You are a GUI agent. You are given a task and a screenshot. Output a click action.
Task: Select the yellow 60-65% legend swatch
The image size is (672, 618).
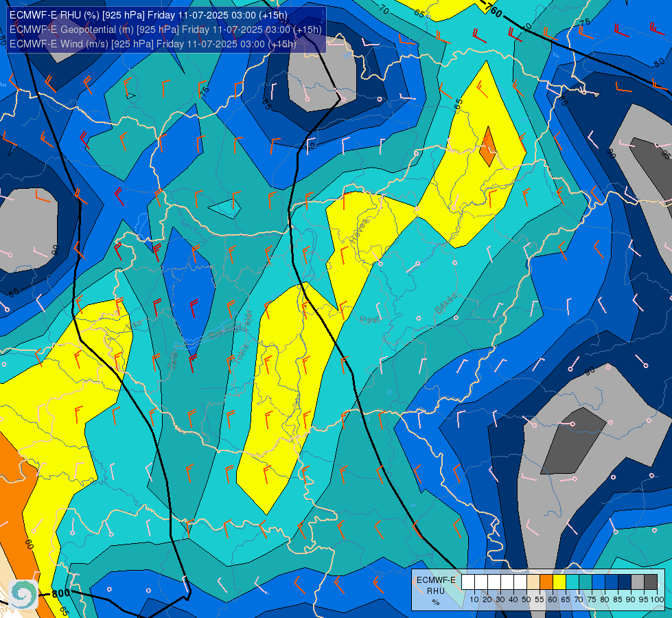(x=559, y=582)
